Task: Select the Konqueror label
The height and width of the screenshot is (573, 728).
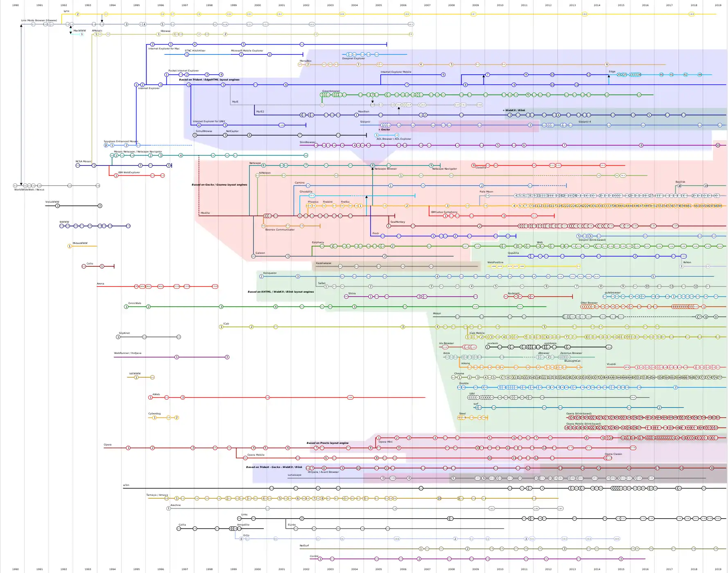Action: pos(270,273)
